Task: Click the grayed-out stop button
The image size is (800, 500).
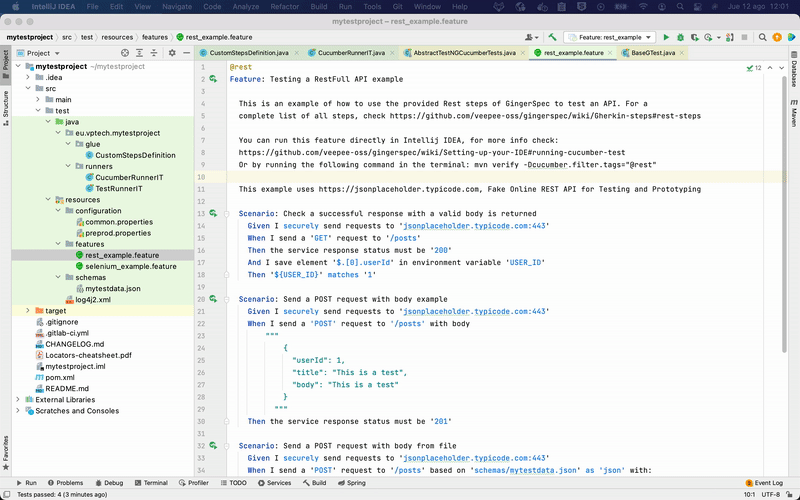Action: pyautogui.click(x=744, y=37)
